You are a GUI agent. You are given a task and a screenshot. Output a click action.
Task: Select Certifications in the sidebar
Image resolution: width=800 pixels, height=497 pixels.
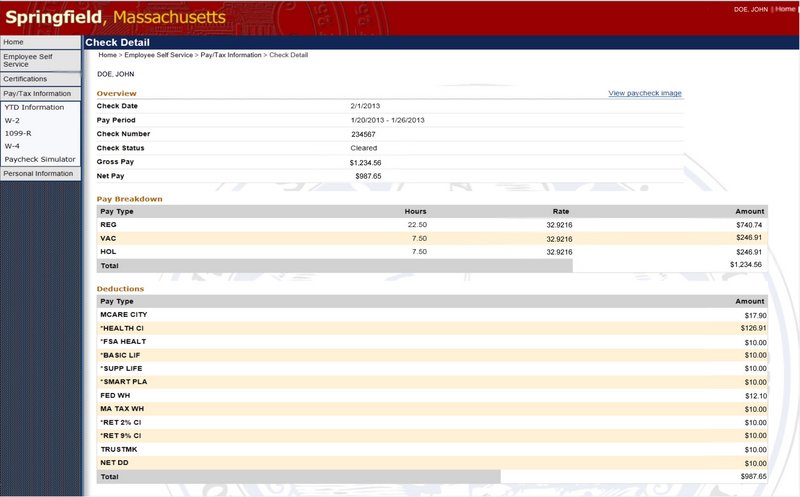40,79
